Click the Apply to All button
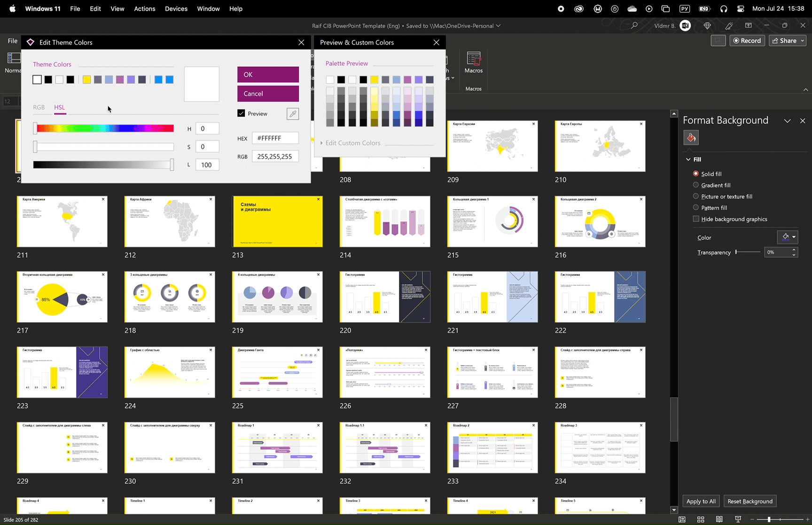This screenshot has width=812, height=525. [x=701, y=501]
